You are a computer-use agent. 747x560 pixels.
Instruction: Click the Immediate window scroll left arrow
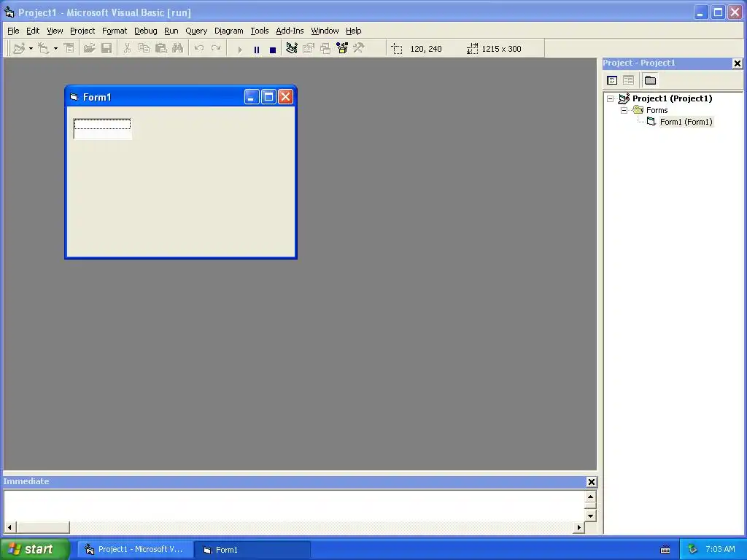coord(9,527)
